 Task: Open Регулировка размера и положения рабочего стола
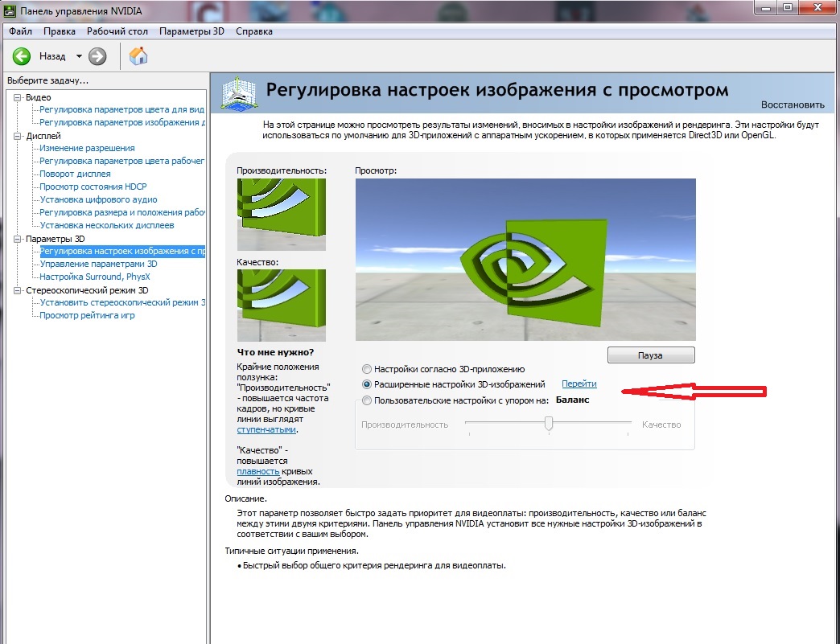(x=122, y=212)
